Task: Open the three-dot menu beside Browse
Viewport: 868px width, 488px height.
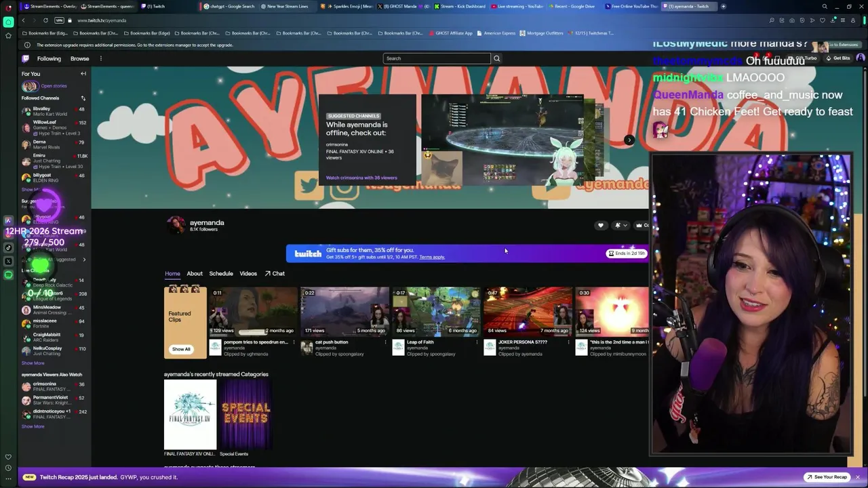Action: click(100, 58)
